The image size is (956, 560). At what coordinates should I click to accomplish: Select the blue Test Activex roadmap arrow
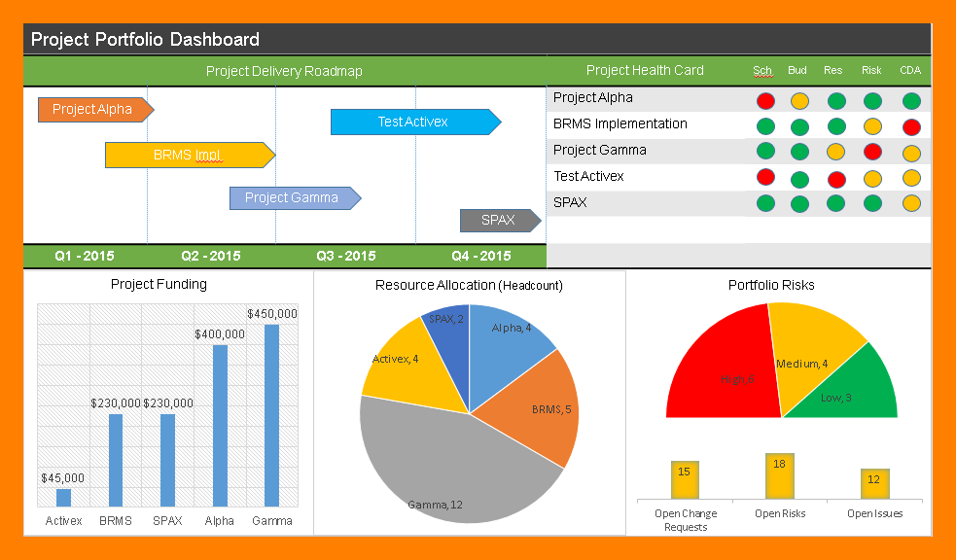tap(414, 122)
